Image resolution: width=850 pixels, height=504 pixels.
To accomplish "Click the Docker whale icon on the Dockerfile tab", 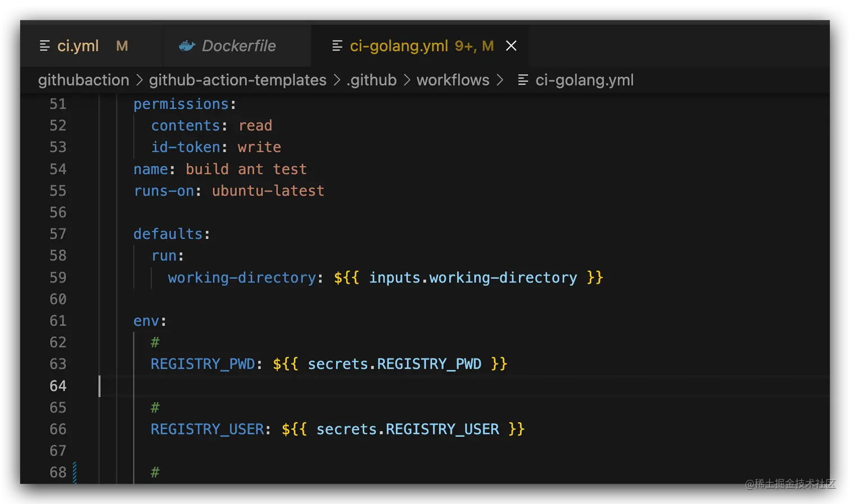I will tap(187, 46).
